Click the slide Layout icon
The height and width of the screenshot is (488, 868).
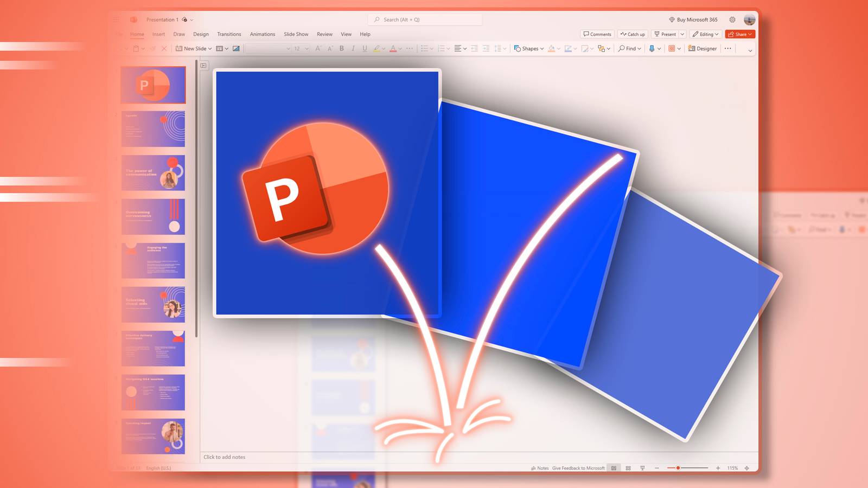tap(219, 48)
